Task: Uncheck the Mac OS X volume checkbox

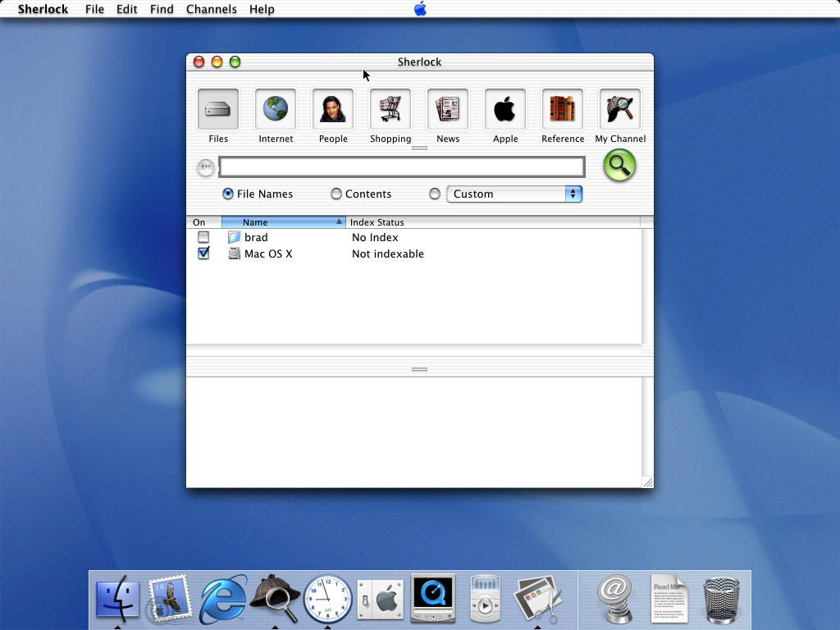Action: [203, 253]
